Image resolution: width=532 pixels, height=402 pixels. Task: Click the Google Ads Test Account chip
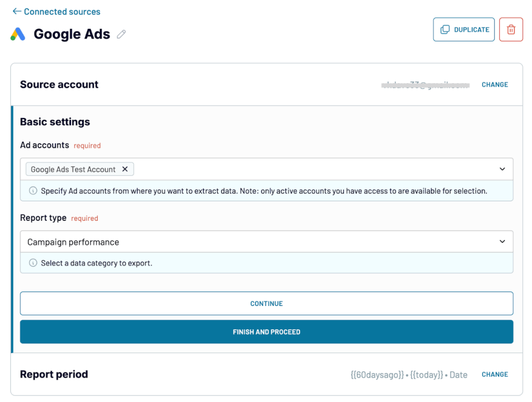(79, 169)
